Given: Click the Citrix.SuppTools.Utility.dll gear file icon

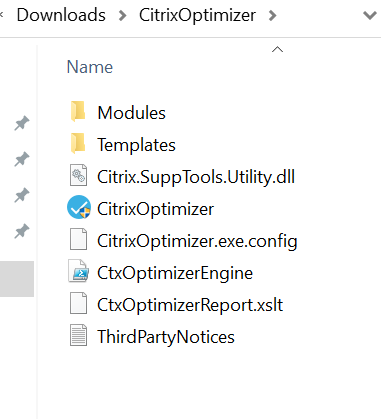Looking at the screenshot, I should (x=78, y=175).
